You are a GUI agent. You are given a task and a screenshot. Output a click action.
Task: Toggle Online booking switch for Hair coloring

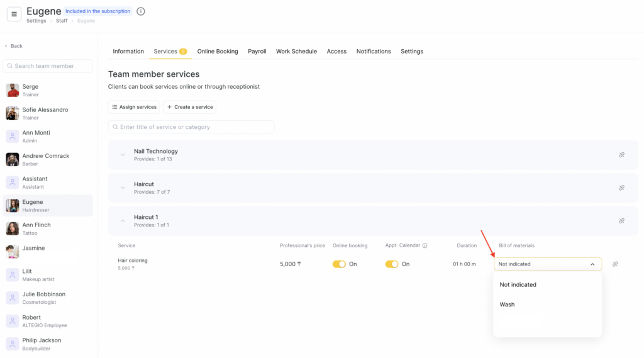coord(339,264)
